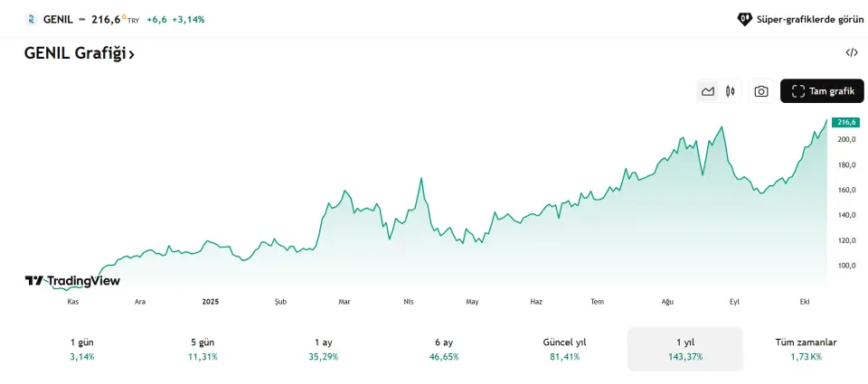
Task: Click the fullscreen icon inside Tam grafik
Action: click(797, 91)
